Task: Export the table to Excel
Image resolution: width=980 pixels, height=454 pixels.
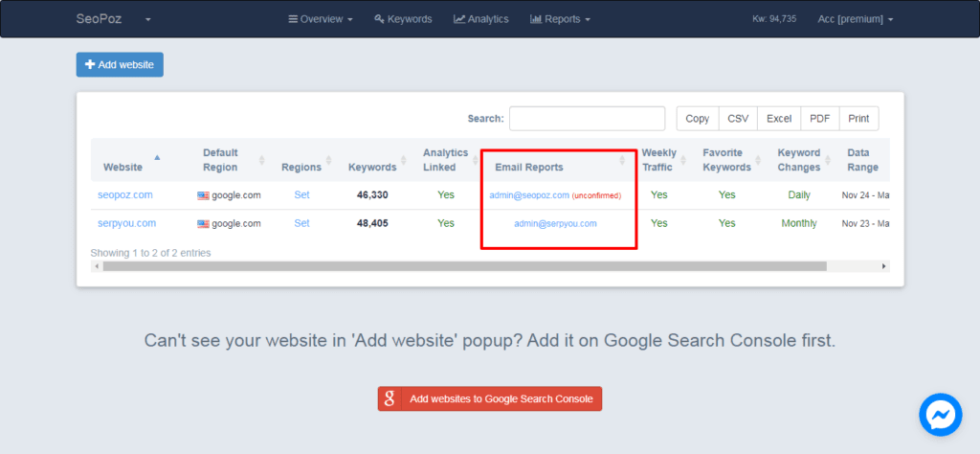Action: pos(779,118)
